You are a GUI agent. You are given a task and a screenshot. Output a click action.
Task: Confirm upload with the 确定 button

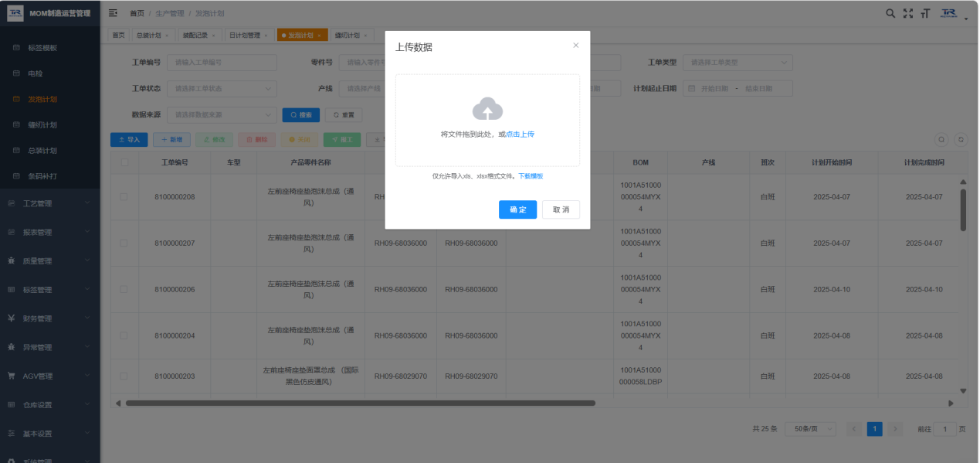(517, 209)
